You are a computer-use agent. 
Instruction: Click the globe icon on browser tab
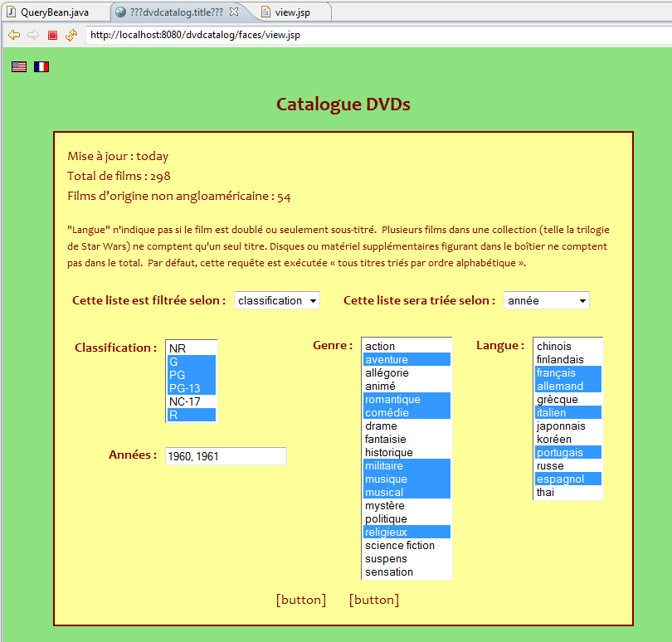click(120, 12)
